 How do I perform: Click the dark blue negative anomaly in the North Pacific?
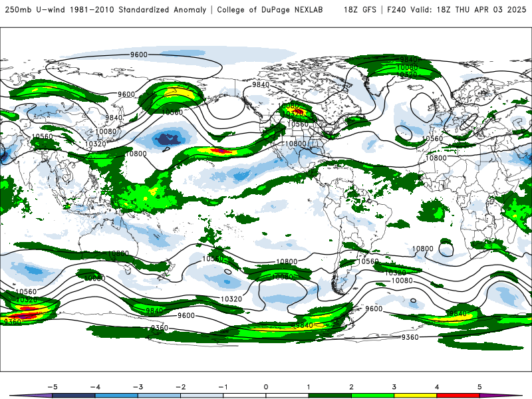pos(169,139)
